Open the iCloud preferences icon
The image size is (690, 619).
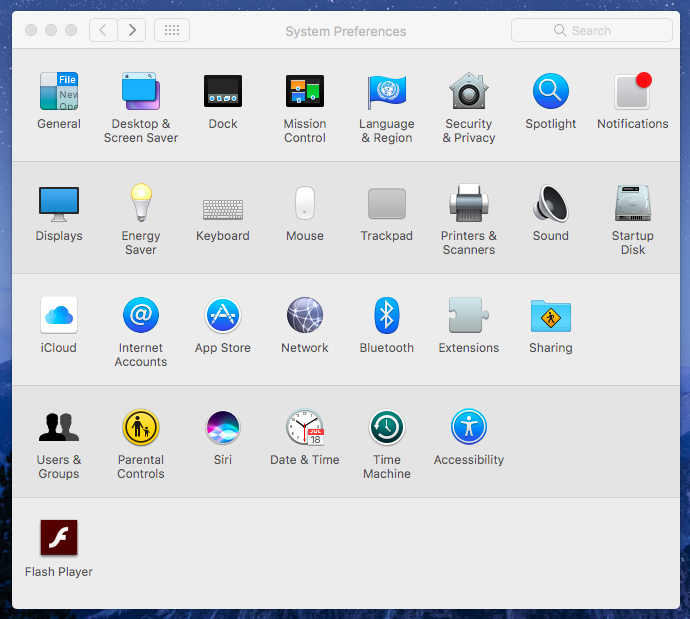click(x=59, y=315)
